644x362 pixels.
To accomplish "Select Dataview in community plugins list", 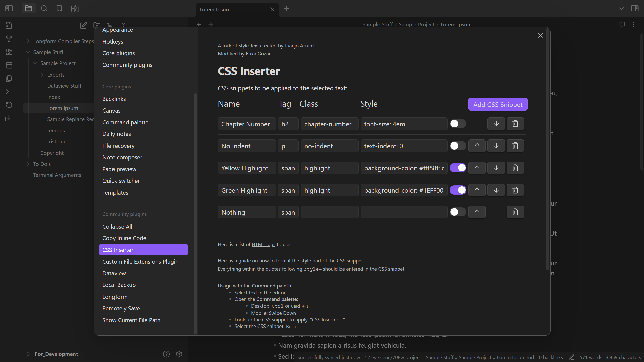I will click(x=114, y=273).
